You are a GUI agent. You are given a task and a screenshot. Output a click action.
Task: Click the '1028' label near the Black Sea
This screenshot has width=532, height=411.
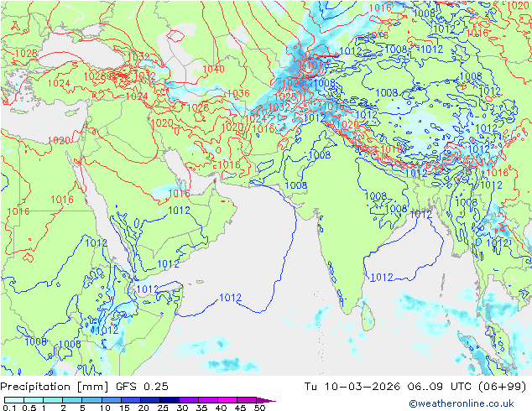(26, 53)
